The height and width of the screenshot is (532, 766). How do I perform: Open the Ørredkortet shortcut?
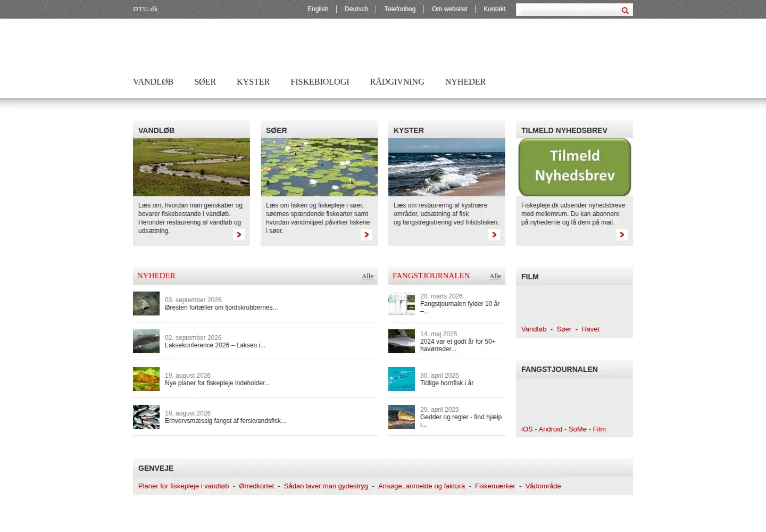256,486
